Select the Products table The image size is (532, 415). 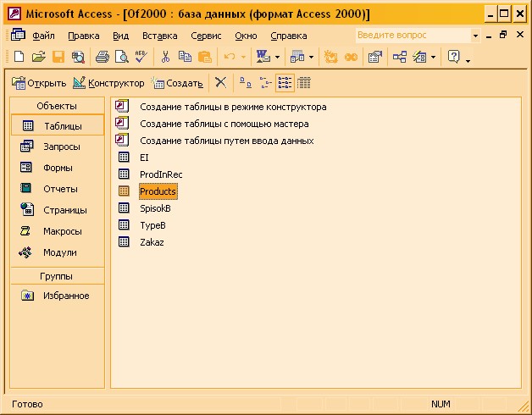(x=158, y=191)
